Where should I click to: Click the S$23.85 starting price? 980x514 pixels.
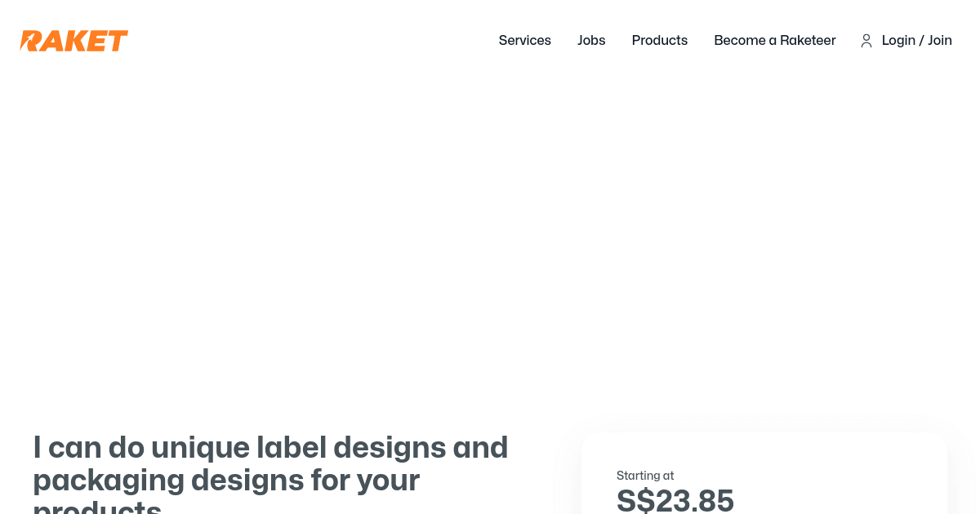click(x=675, y=501)
